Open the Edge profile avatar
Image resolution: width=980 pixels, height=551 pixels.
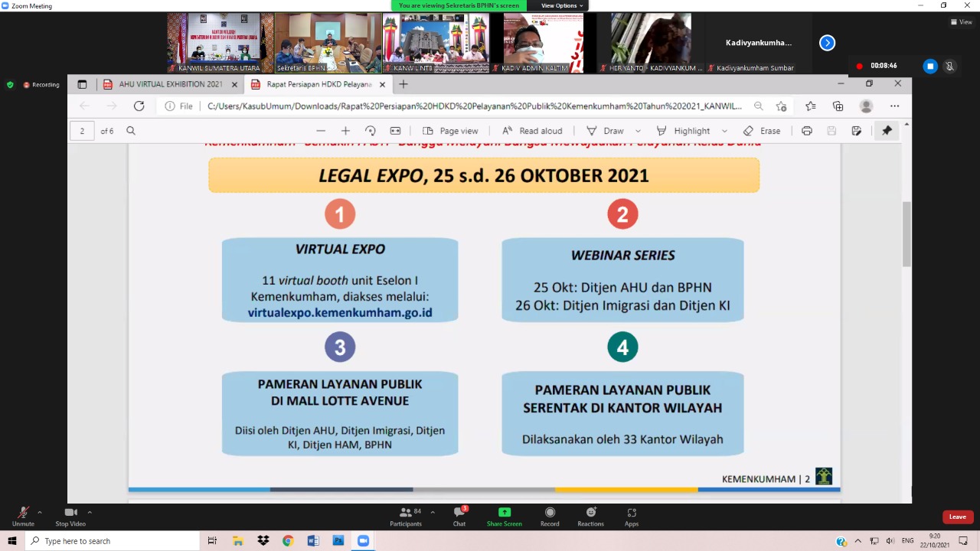point(866,106)
